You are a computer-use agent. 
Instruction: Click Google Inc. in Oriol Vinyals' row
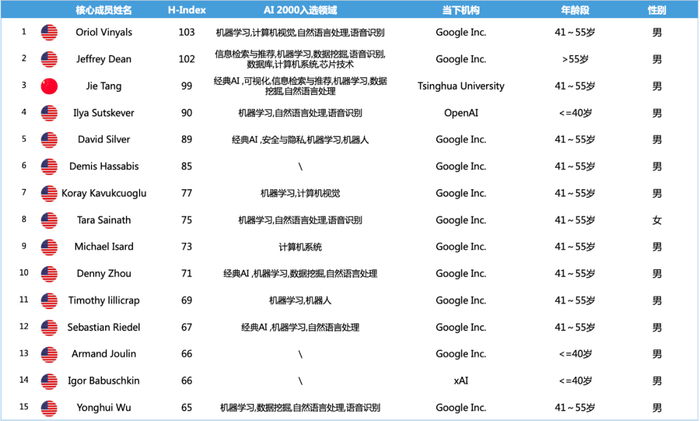coord(461,32)
